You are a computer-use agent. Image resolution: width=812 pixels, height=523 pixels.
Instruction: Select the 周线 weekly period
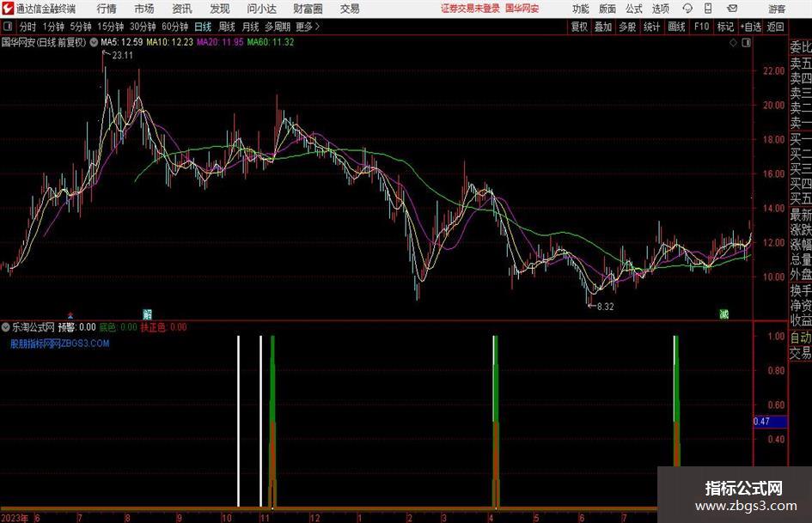point(227,27)
